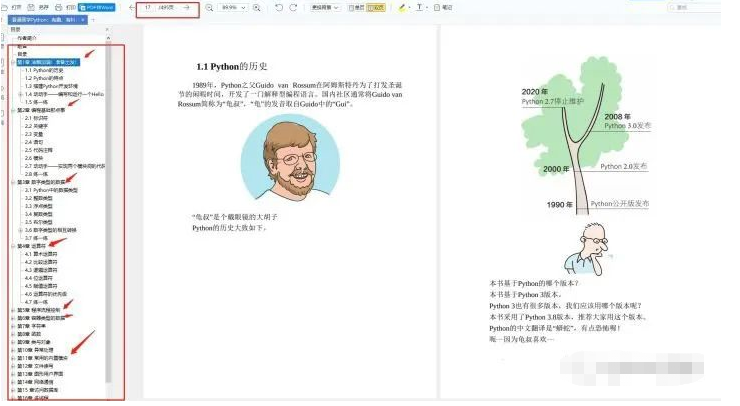Image resolution: width=740 pixels, height=406 pixels.
Task: Click scrollbar up arrow in outline panel
Action: click(108, 38)
